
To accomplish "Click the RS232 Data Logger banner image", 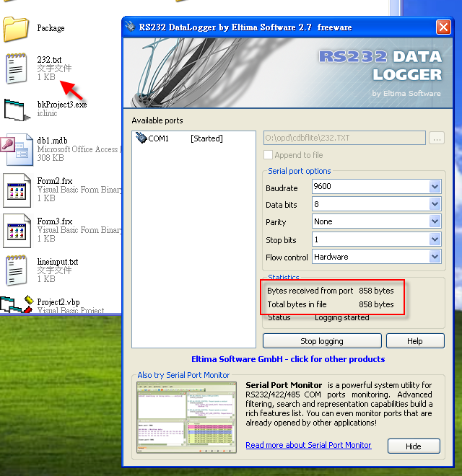I will (x=288, y=73).
